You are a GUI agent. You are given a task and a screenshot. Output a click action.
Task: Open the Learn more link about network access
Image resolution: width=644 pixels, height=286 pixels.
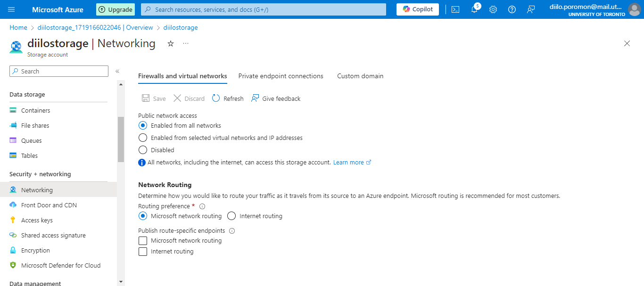(349, 162)
